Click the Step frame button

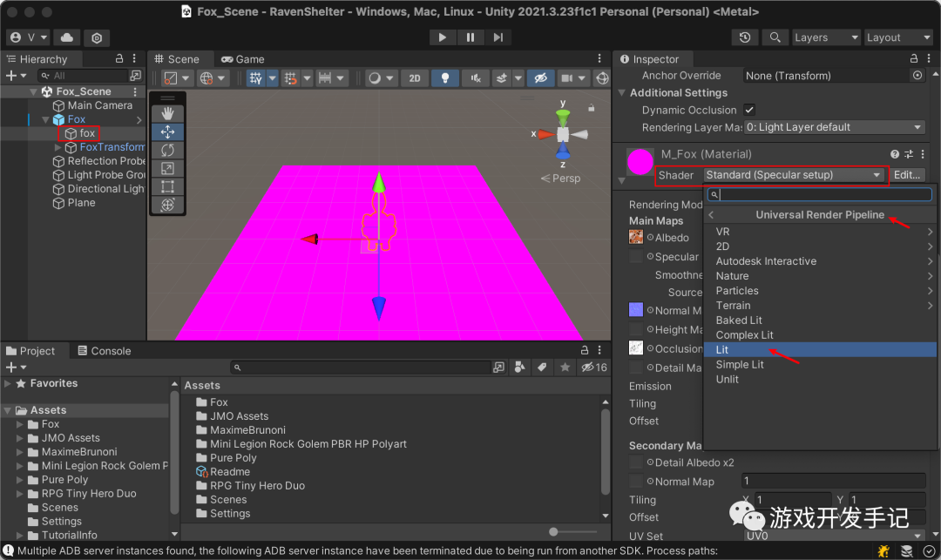[x=498, y=37]
